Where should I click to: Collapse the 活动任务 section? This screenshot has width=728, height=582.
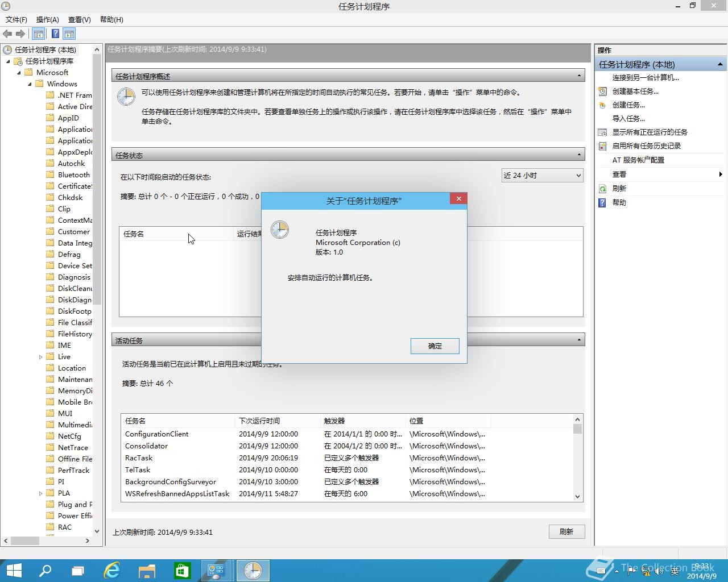[x=579, y=340]
